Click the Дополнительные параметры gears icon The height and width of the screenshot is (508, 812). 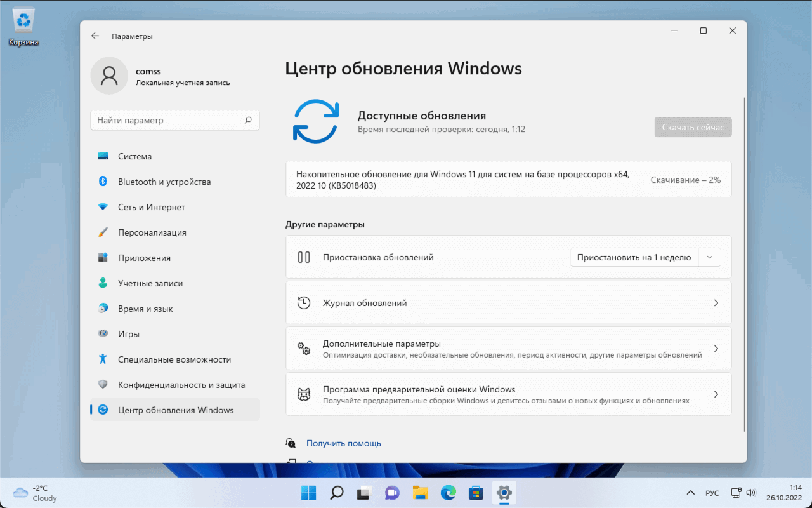[304, 349]
